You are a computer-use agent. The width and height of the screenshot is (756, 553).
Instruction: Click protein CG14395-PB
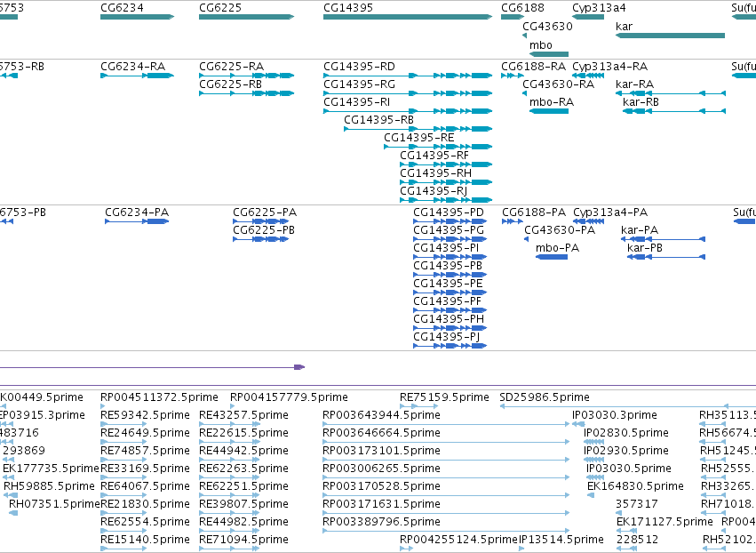tap(448, 266)
